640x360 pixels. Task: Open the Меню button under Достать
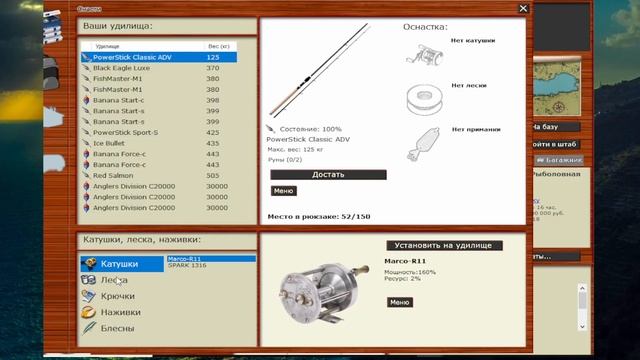pyautogui.click(x=284, y=191)
